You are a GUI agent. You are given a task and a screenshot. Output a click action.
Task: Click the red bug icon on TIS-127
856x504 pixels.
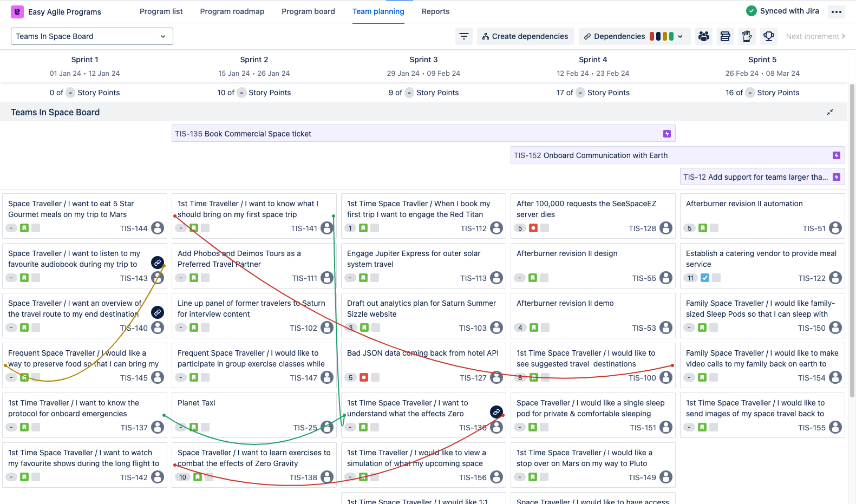pyautogui.click(x=364, y=377)
